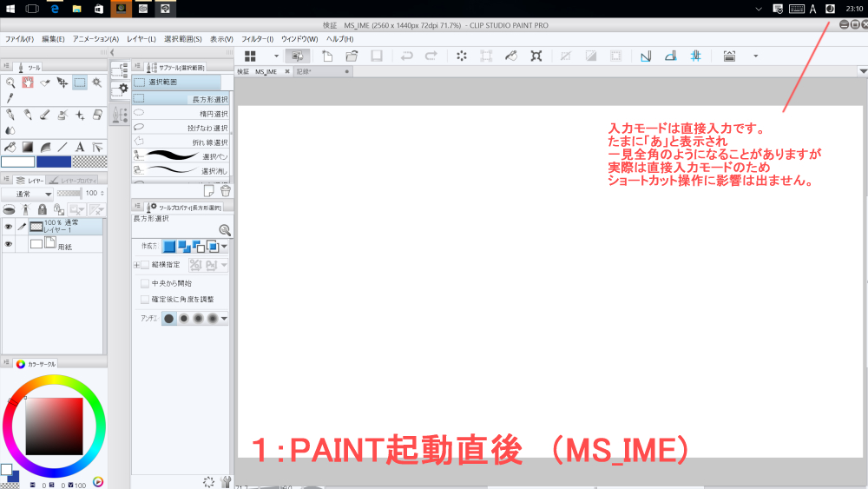Delete sub tool with trash icon
The height and width of the screenshot is (489, 868).
click(226, 191)
